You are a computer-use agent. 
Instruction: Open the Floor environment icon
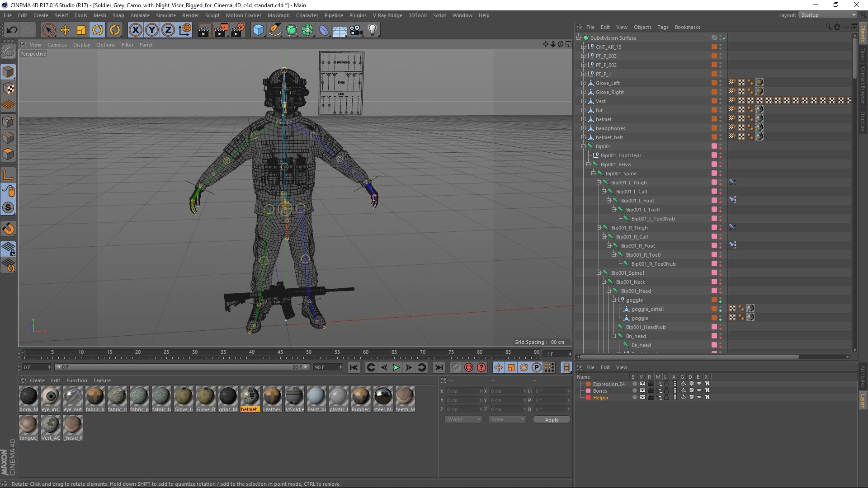click(340, 30)
